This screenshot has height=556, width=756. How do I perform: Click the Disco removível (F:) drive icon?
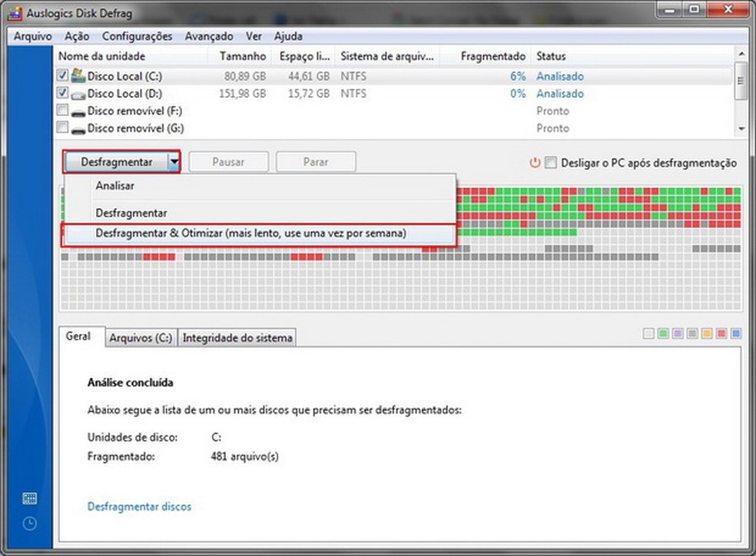[78, 112]
